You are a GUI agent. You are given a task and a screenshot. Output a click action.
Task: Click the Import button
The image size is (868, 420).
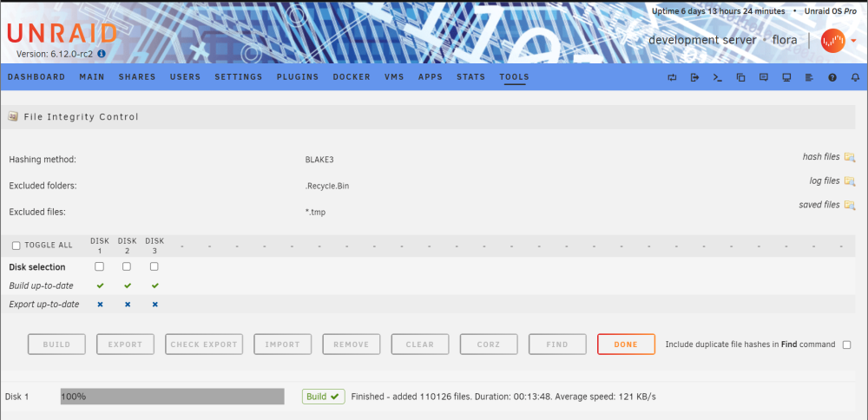[283, 345]
